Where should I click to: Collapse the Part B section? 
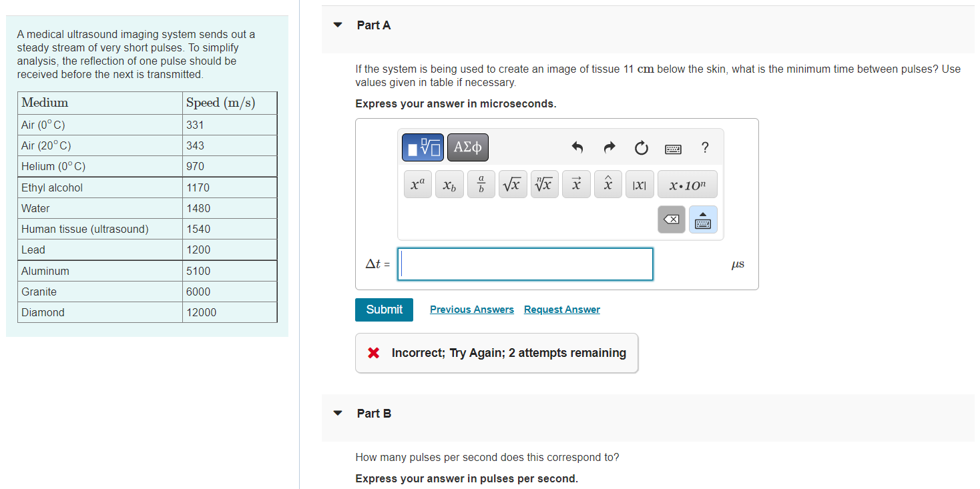pos(338,414)
